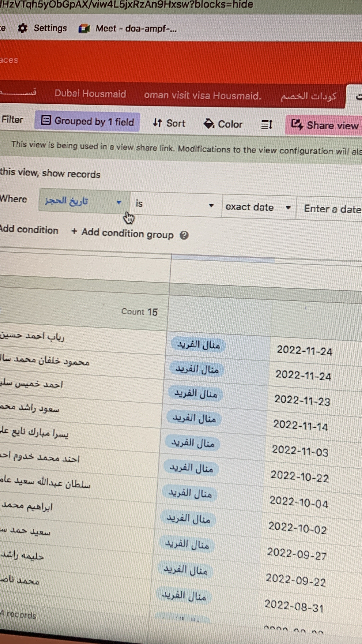Click the Share view icon
This screenshot has width=362, height=644.
point(297,124)
